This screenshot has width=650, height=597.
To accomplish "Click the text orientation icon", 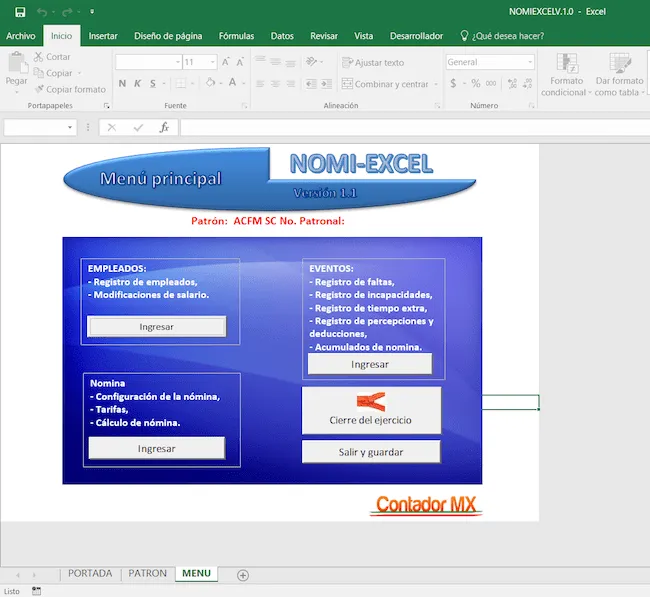I will pyautogui.click(x=311, y=62).
